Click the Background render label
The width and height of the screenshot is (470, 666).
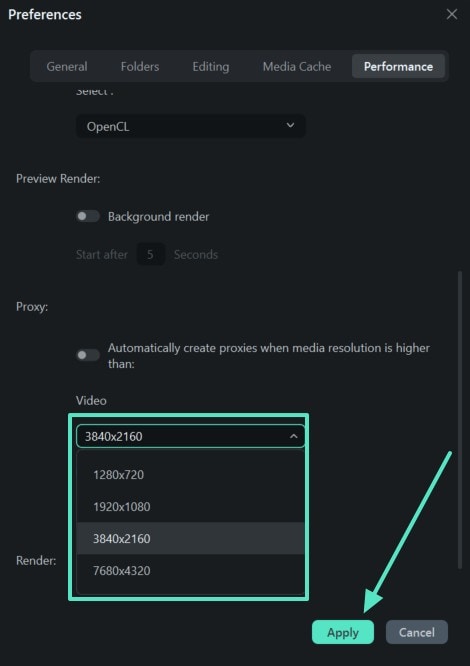click(x=158, y=217)
